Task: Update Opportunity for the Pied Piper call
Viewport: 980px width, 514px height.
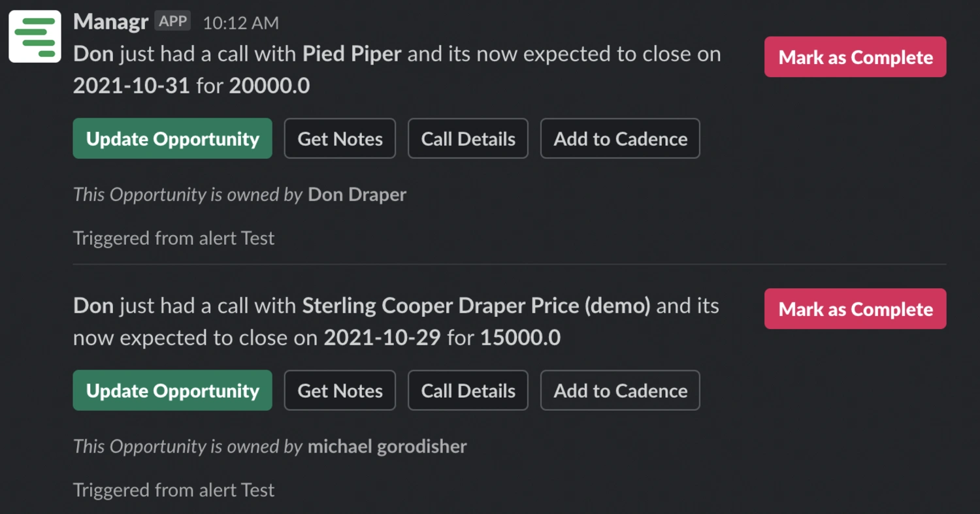Action: click(172, 138)
